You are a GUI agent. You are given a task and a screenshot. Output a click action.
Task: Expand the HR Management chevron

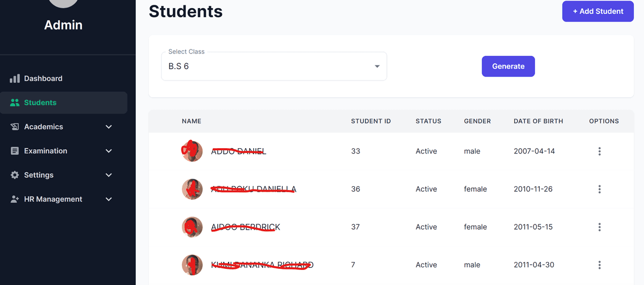tap(109, 199)
